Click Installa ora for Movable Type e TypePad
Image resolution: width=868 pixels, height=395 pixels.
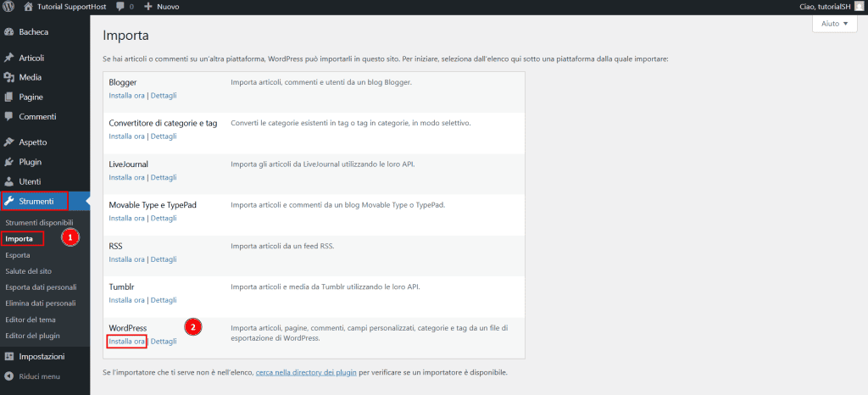coord(127,218)
